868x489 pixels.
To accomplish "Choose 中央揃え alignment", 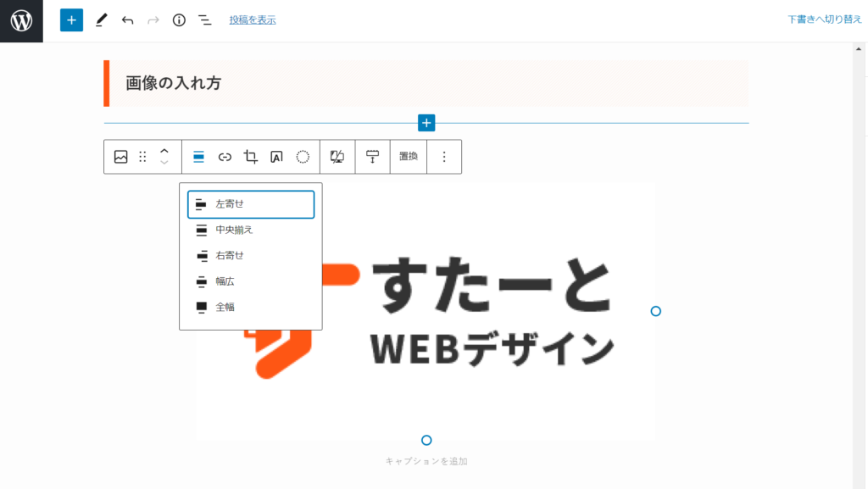I will click(x=251, y=230).
